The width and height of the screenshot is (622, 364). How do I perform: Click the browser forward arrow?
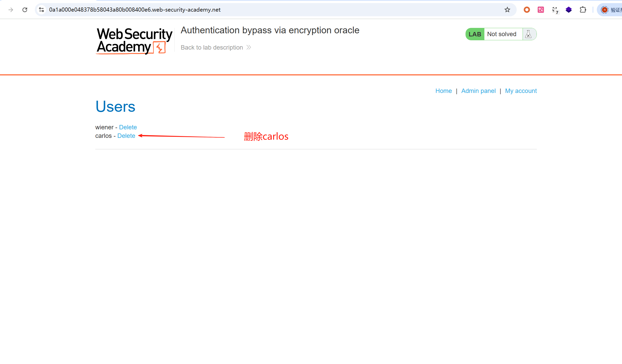pyautogui.click(x=11, y=10)
